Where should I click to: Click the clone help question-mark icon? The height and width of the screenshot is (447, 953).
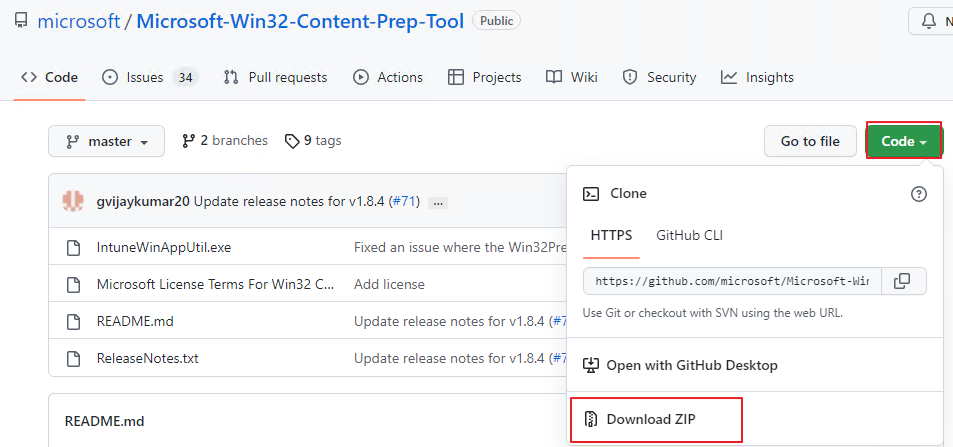coord(918,194)
